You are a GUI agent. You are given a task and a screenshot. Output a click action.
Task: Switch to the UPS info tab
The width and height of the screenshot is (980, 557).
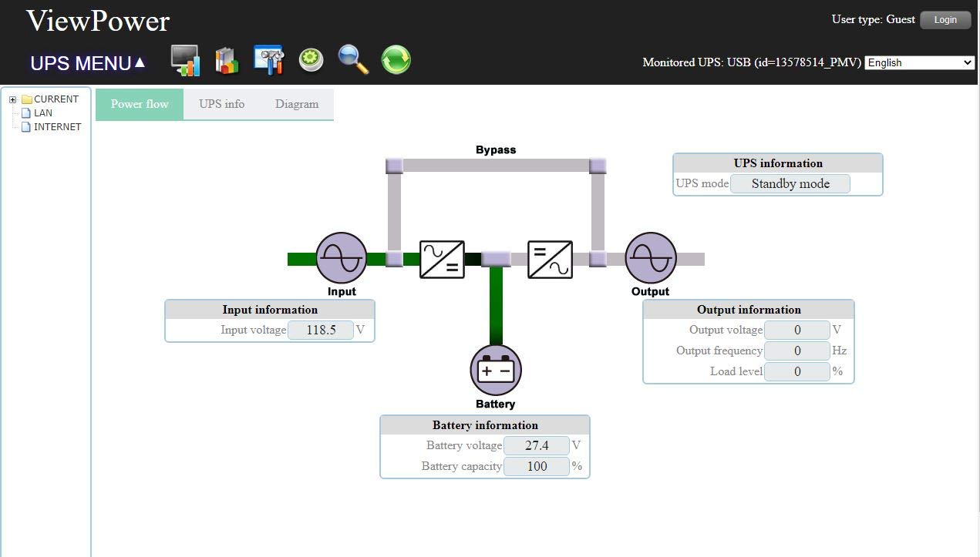tap(221, 104)
